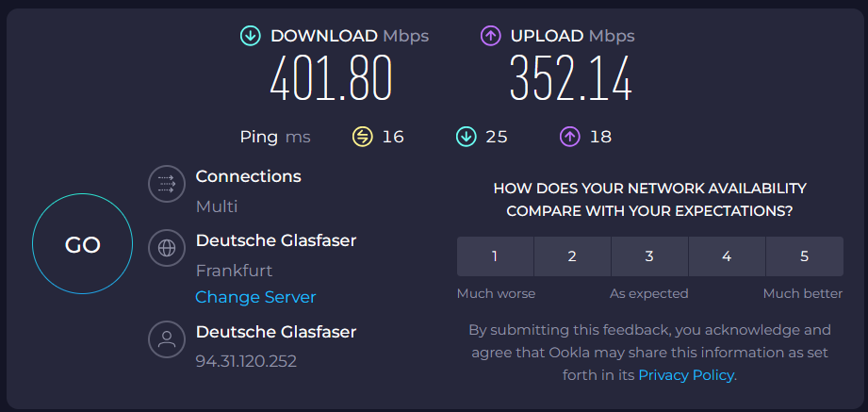Rate network availability as 2
The height and width of the screenshot is (412, 868).
point(572,256)
